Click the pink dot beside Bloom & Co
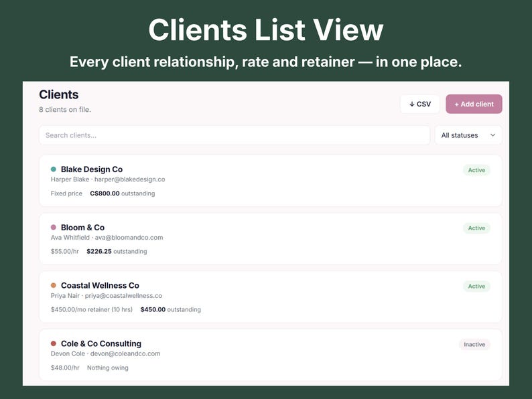 pyautogui.click(x=54, y=227)
